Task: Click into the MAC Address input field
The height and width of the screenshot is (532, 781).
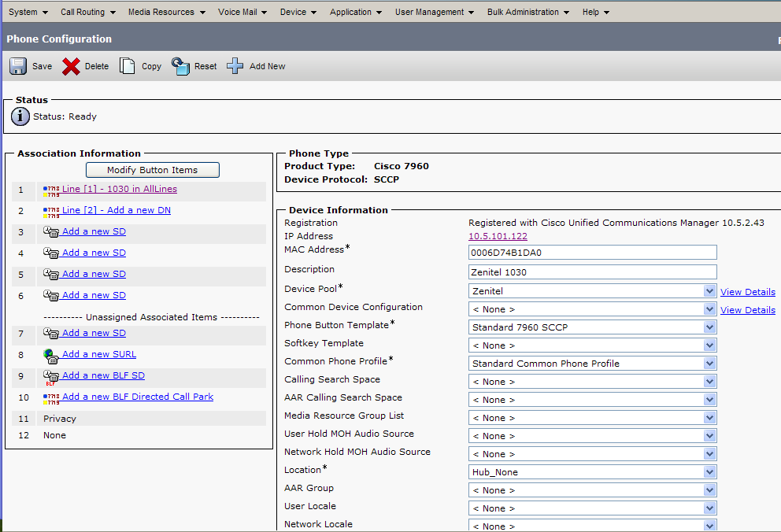Action: pos(592,252)
